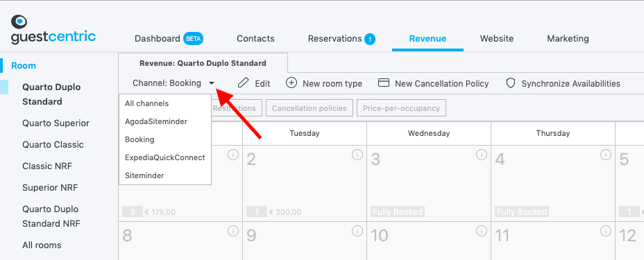Select Quarto Superior in room sidebar
The width and height of the screenshot is (644, 260).
click(56, 123)
